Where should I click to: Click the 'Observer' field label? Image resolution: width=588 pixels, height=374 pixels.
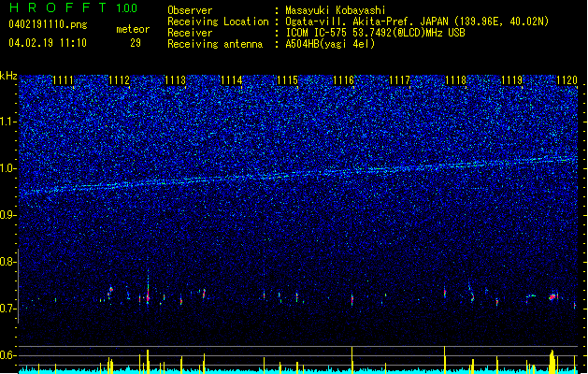[190, 10]
